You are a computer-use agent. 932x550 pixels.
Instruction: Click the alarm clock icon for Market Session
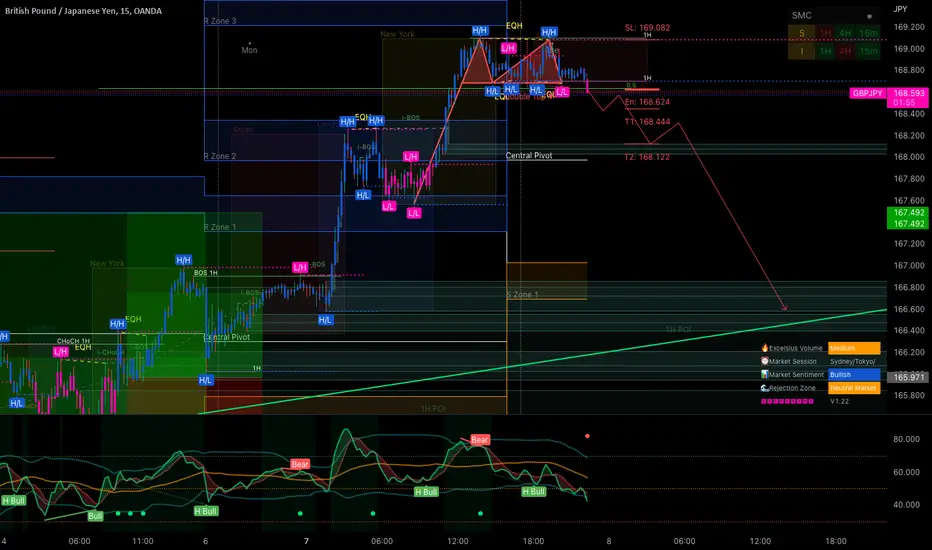pyautogui.click(x=765, y=361)
